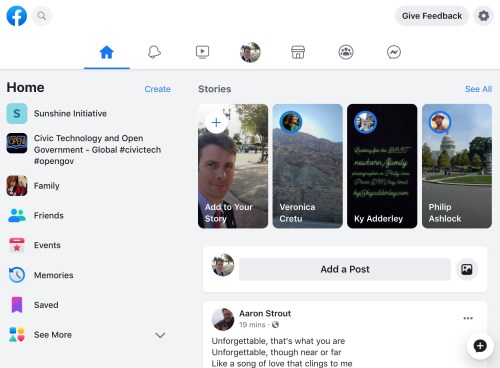Open Aaron Strout's profile name
The width and height of the screenshot is (500, 368).
pyautogui.click(x=265, y=313)
